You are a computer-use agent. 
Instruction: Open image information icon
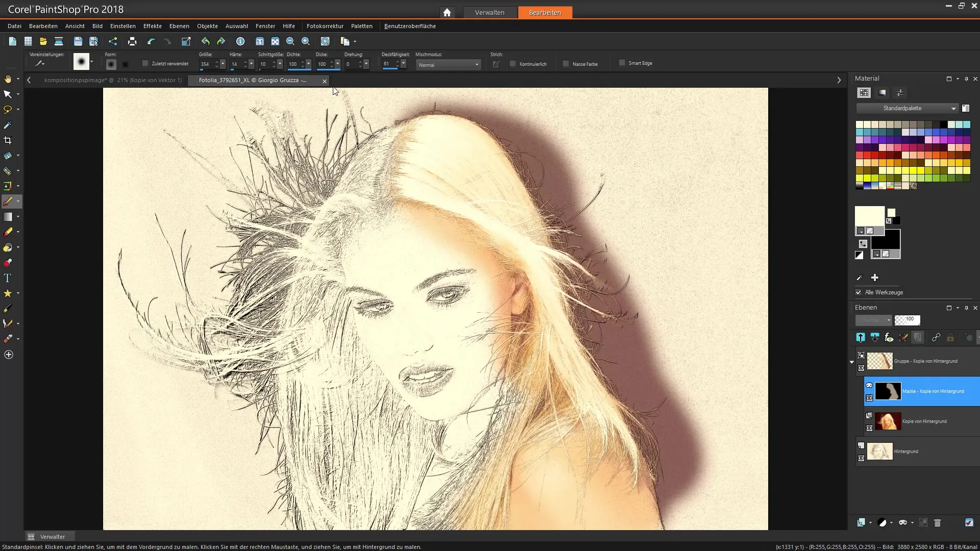[240, 41]
